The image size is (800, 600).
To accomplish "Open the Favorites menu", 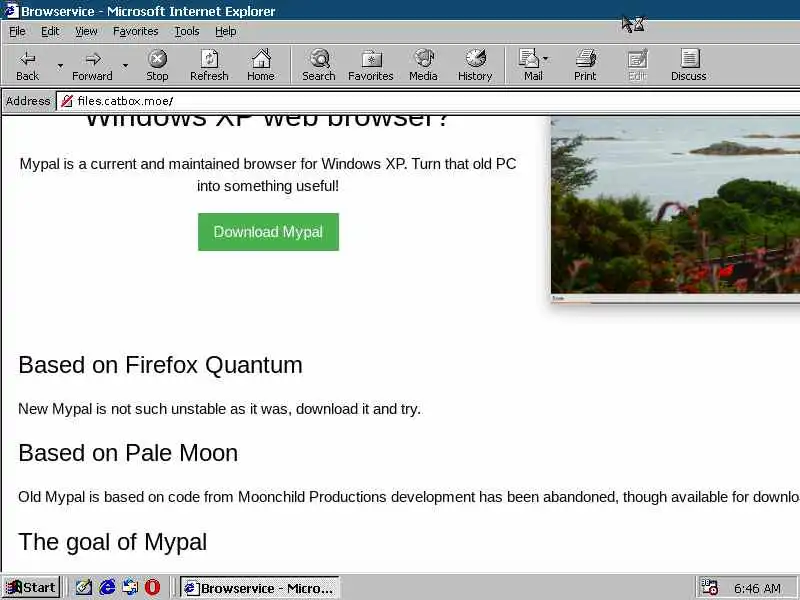I will pyautogui.click(x=136, y=32).
